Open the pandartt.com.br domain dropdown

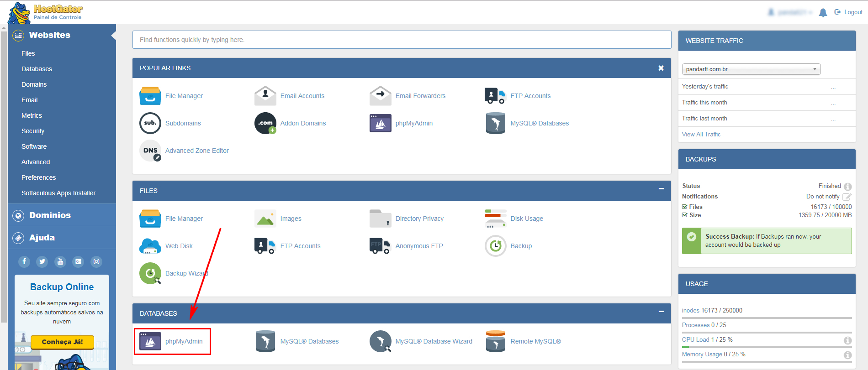751,69
